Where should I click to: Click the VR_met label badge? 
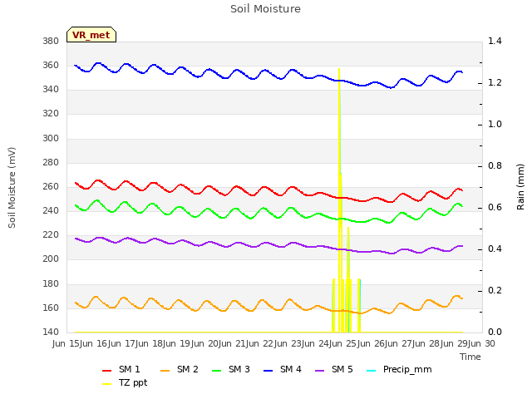pyautogui.click(x=91, y=35)
